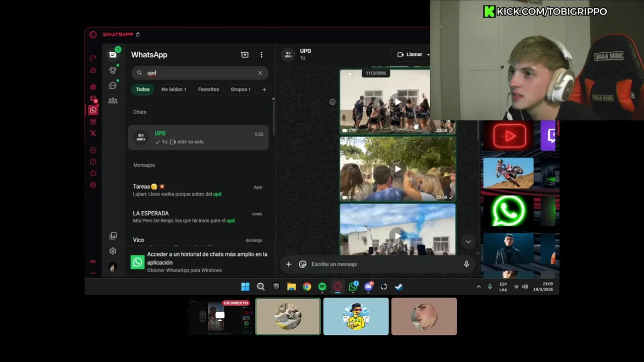Click the WhatsApp neon tile on speed dial
This screenshot has height=362, width=644.
pos(508,211)
